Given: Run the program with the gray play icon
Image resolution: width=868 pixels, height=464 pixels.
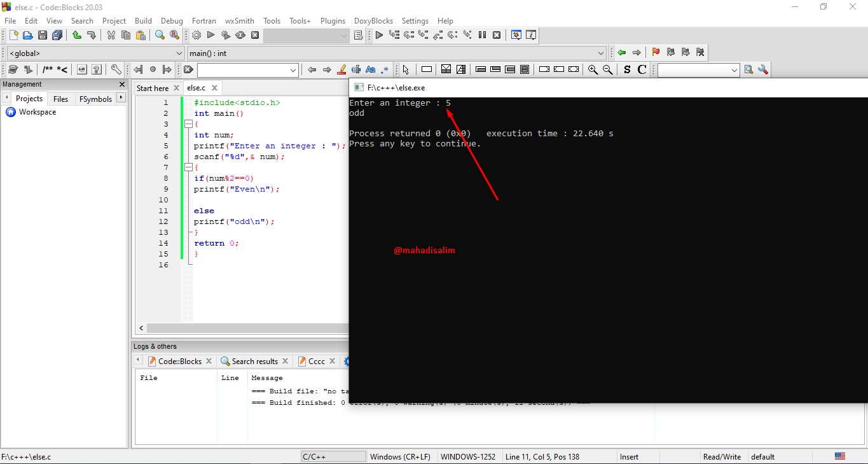Looking at the screenshot, I should pos(211,36).
